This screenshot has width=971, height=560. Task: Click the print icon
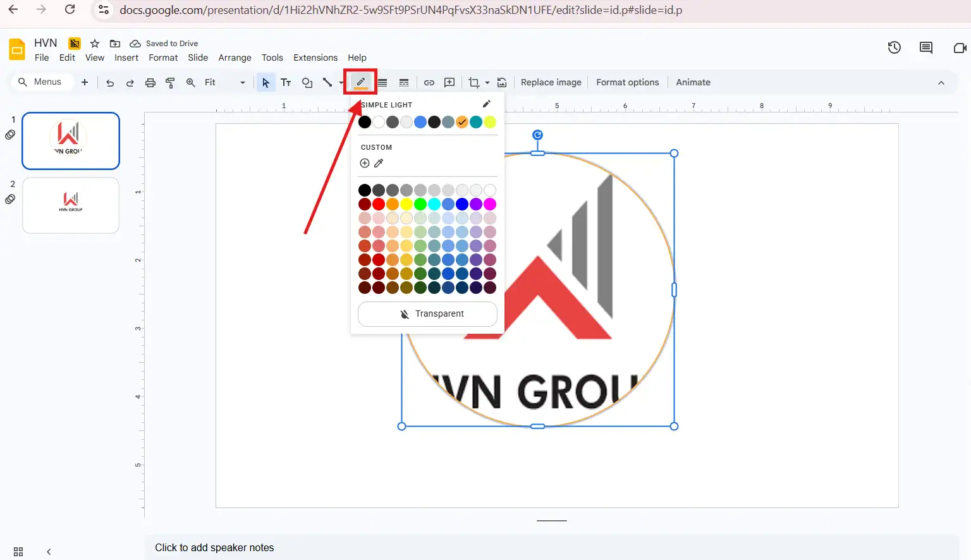click(x=150, y=83)
